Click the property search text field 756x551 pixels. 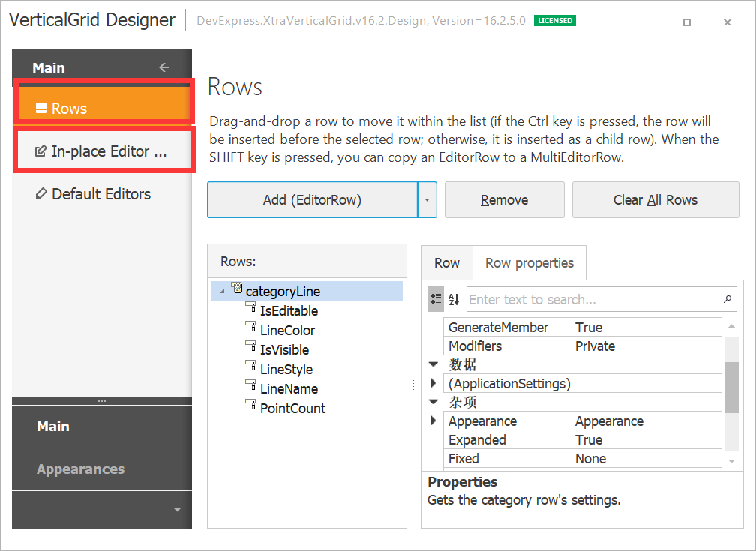coord(594,299)
